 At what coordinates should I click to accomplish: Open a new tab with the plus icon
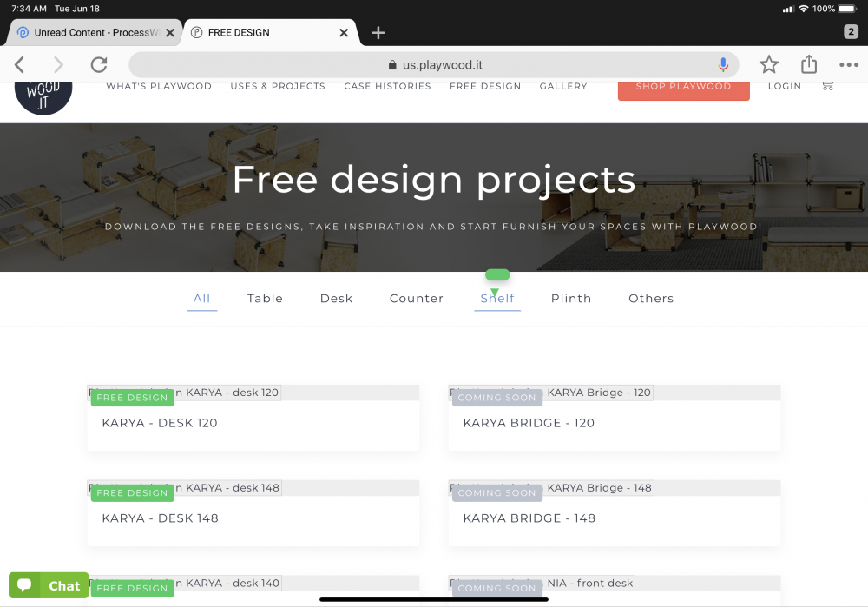click(x=378, y=33)
